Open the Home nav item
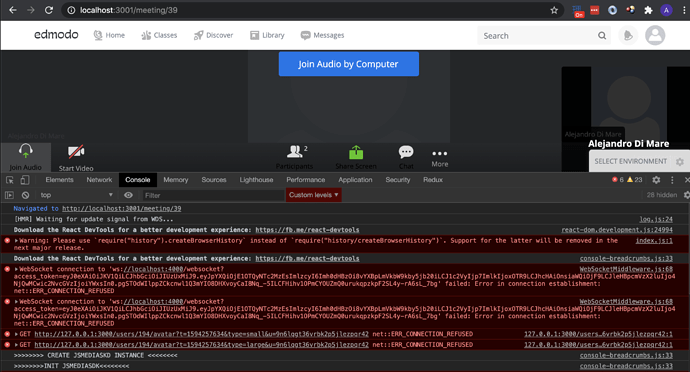 click(x=109, y=35)
